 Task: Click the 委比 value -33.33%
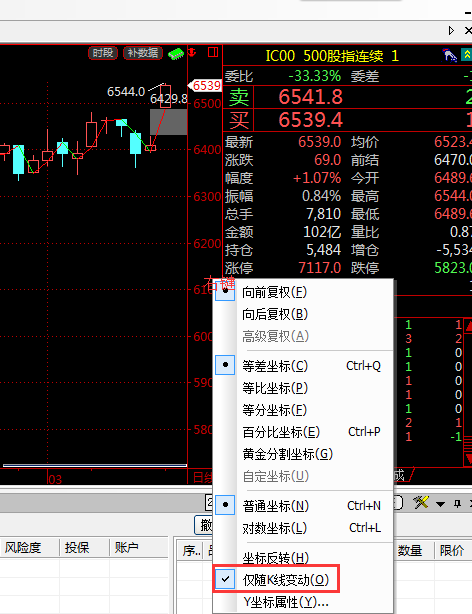pyautogui.click(x=314, y=76)
